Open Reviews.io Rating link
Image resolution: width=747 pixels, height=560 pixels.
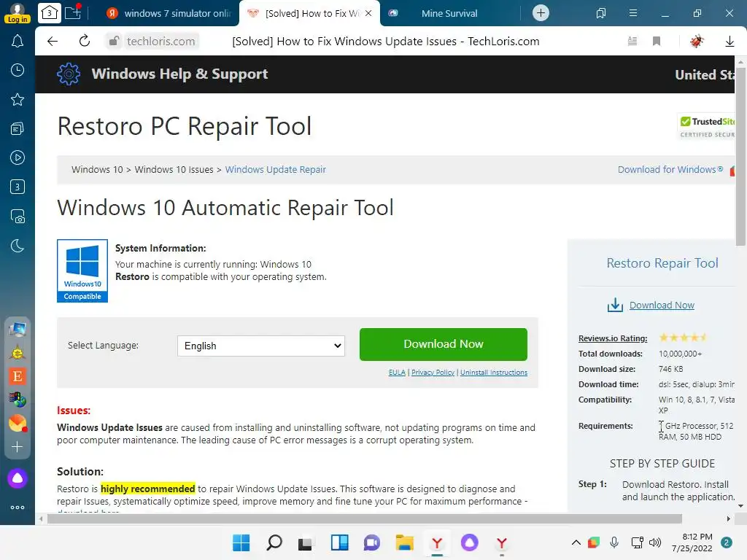pos(613,338)
